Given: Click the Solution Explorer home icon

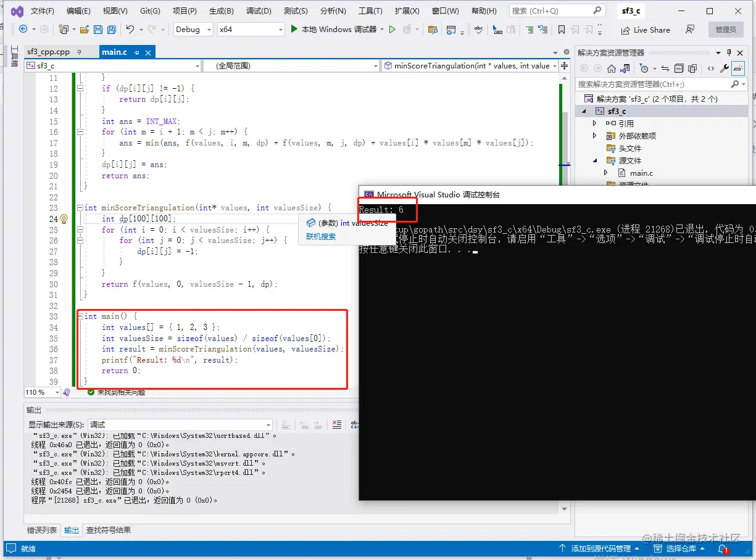Looking at the screenshot, I should coord(612,68).
